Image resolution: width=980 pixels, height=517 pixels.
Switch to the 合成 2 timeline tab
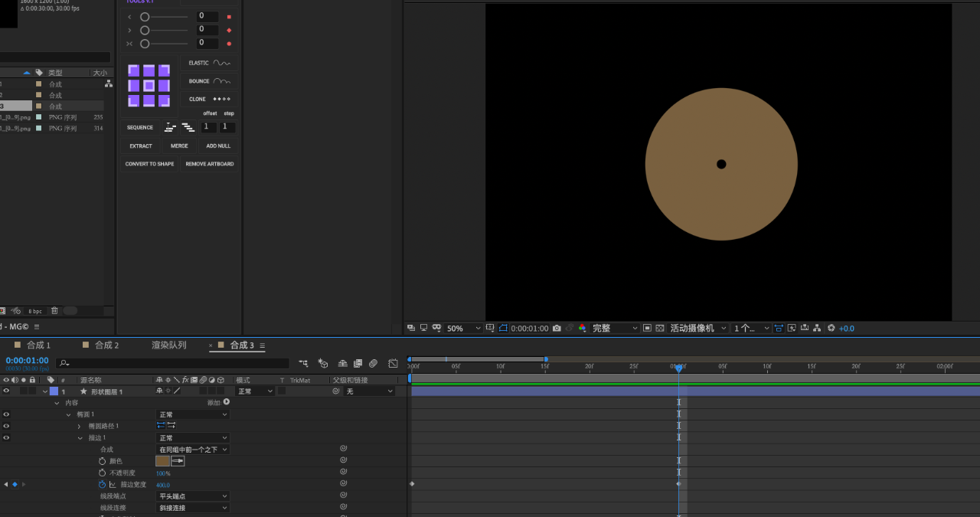(x=106, y=345)
